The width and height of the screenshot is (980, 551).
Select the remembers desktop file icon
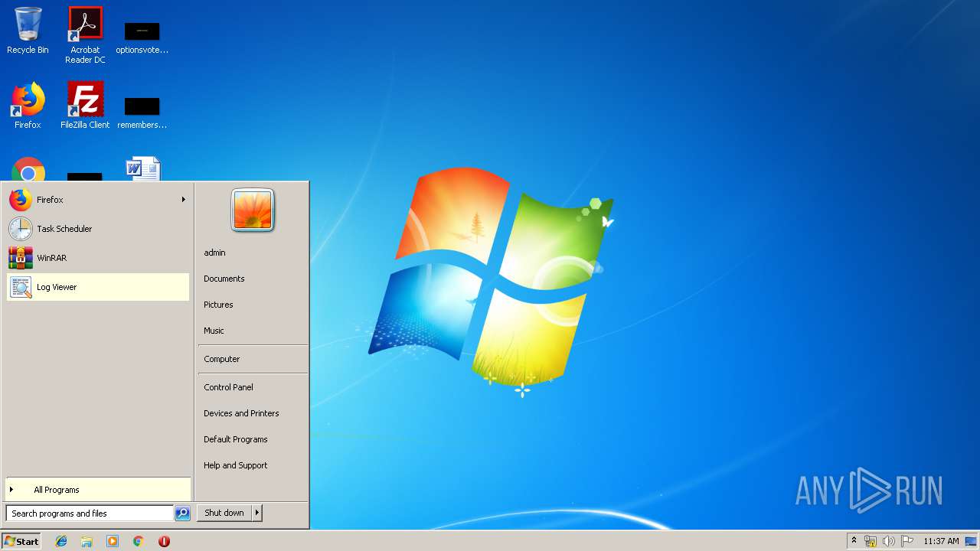[x=142, y=112]
